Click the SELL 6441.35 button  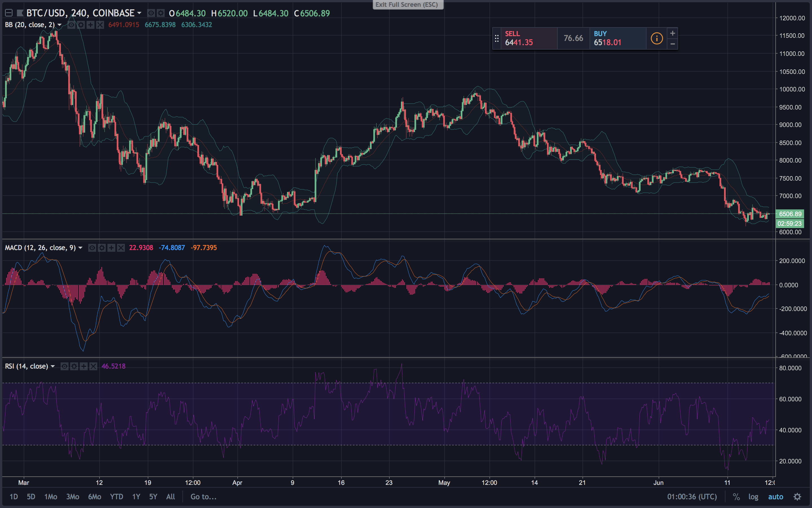coord(529,39)
